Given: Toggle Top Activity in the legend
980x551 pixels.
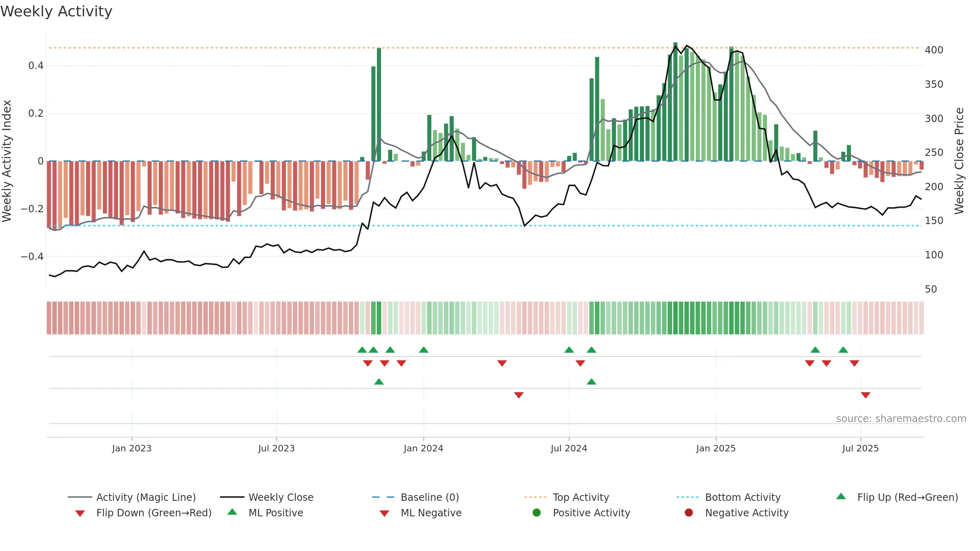Looking at the screenshot, I should [x=566, y=497].
